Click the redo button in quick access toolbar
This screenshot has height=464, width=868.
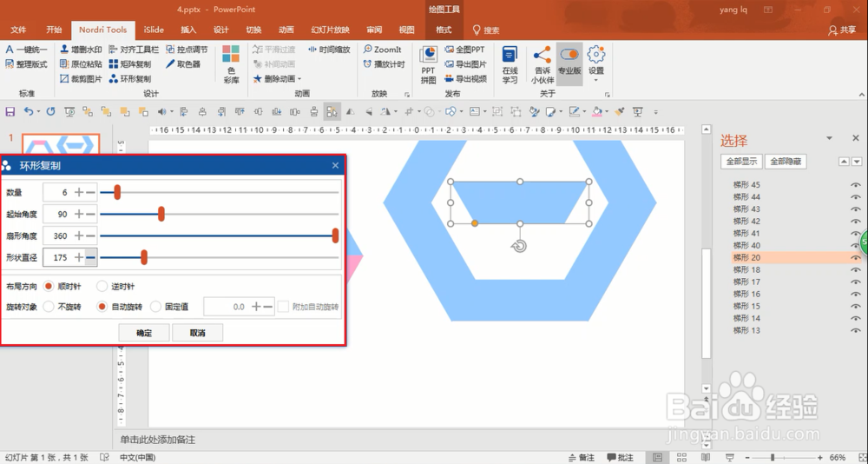click(50, 112)
